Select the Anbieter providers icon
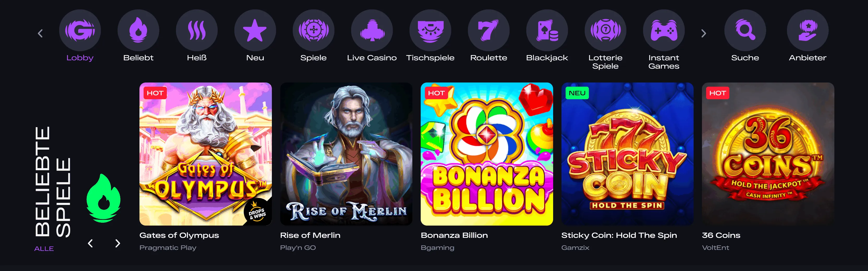868x271 pixels. [807, 30]
